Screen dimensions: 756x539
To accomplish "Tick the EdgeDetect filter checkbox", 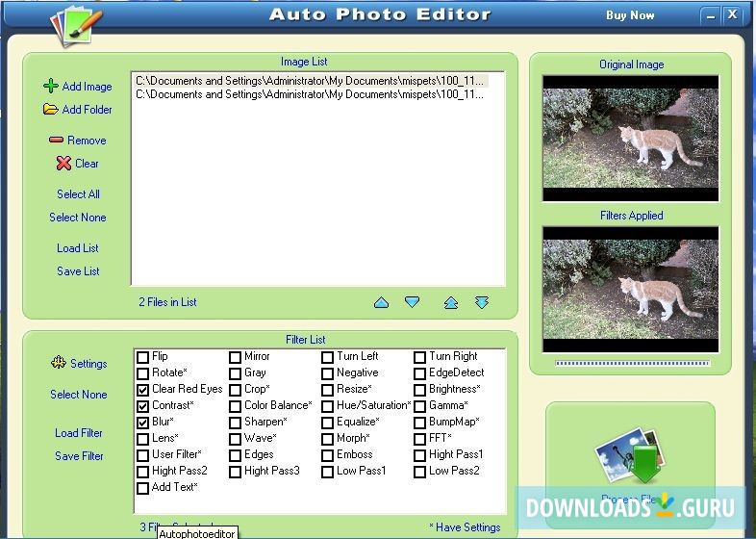I will point(420,373).
